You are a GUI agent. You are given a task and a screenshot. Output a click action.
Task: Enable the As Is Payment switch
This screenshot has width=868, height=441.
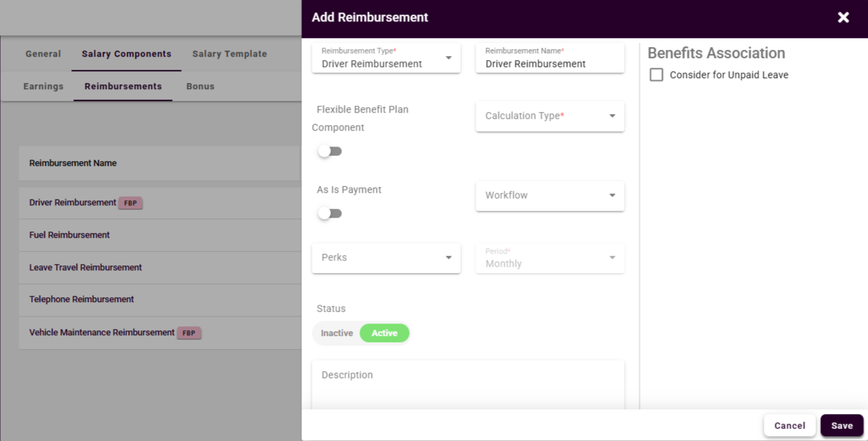coord(330,214)
